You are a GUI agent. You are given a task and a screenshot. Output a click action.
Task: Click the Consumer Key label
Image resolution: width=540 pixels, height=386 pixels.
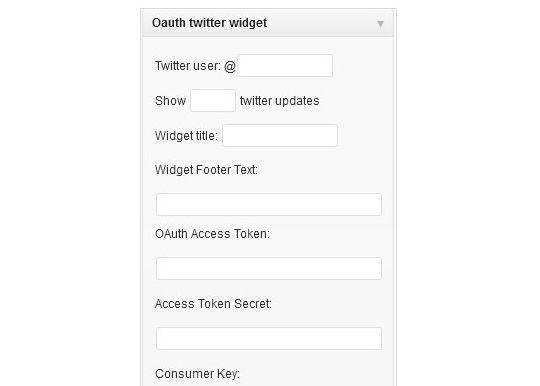197,374
